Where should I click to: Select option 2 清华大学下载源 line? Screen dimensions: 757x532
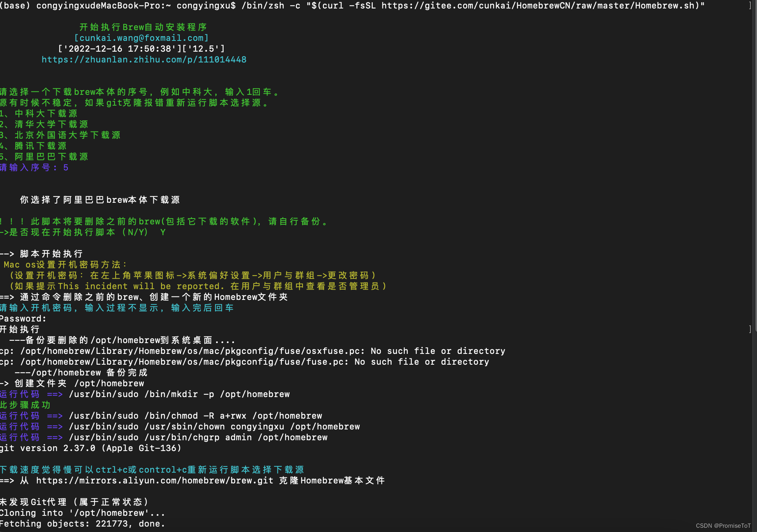(44, 124)
